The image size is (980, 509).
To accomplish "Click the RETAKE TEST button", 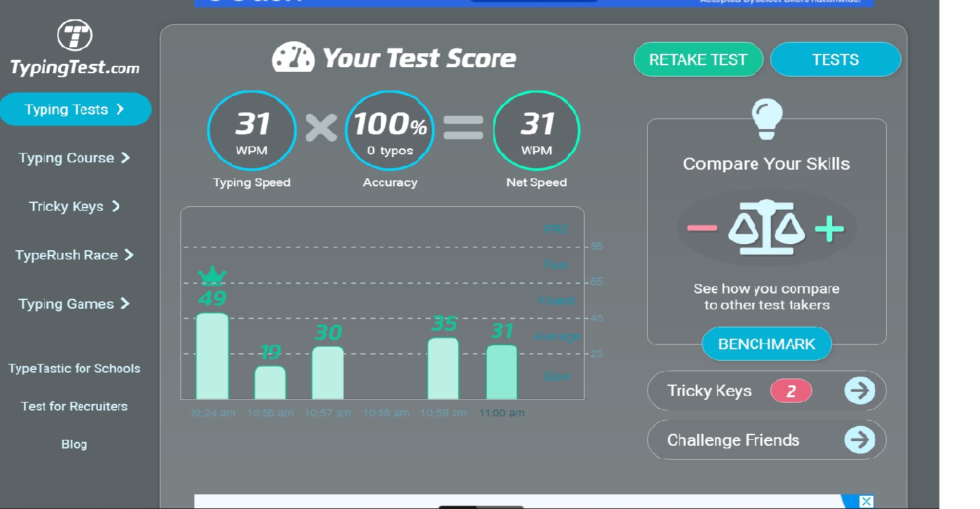I will (x=698, y=60).
